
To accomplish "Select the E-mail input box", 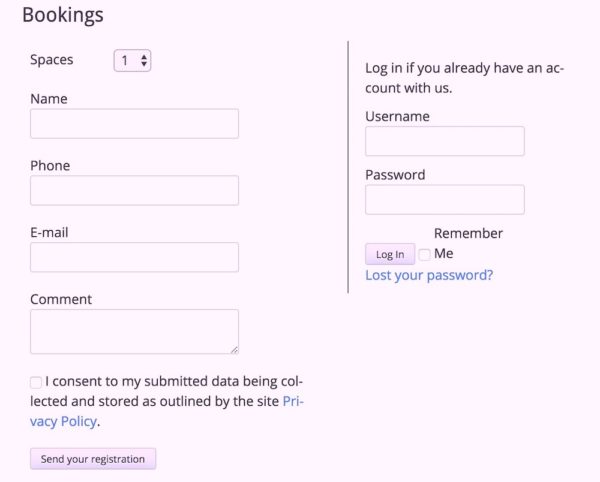I will 134,257.
